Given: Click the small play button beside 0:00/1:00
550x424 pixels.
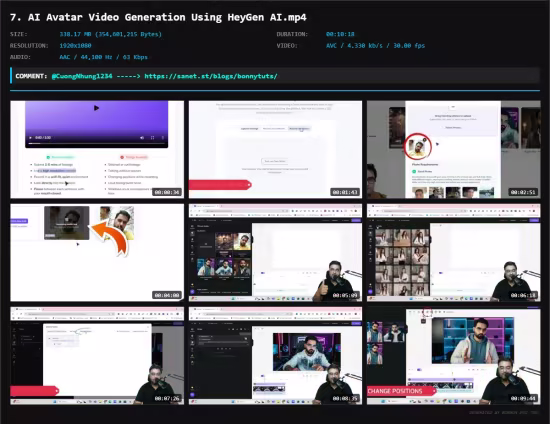Looking at the screenshot, I should coord(31,138).
